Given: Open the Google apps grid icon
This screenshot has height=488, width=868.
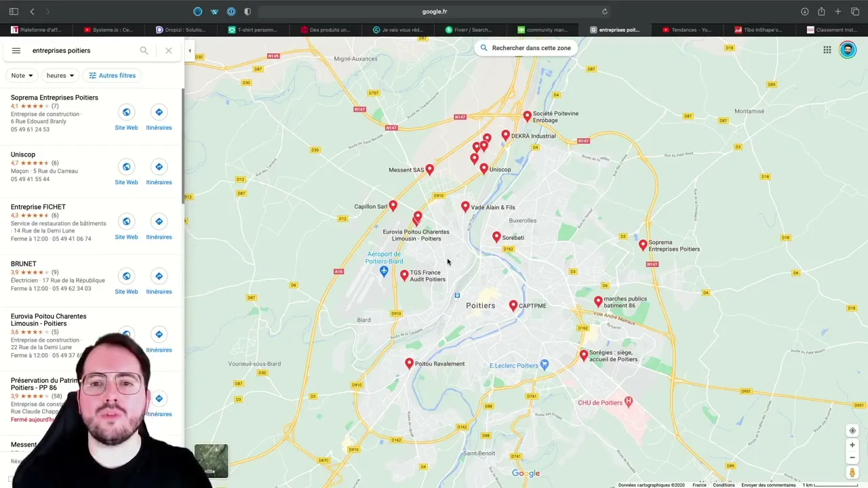Looking at the screenshot, I should [827, 49].
